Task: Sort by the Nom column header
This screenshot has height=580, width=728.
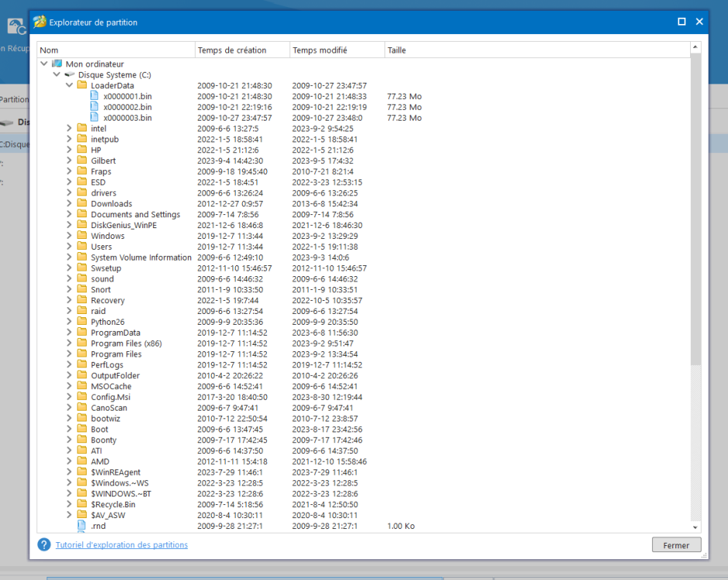Action: (x=116, y=50)
